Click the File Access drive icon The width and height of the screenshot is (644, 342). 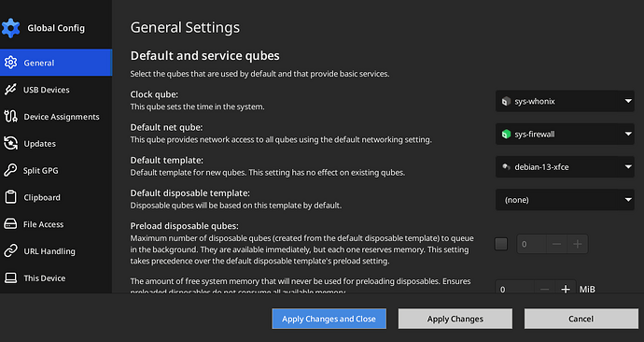(x=10, y=224)
